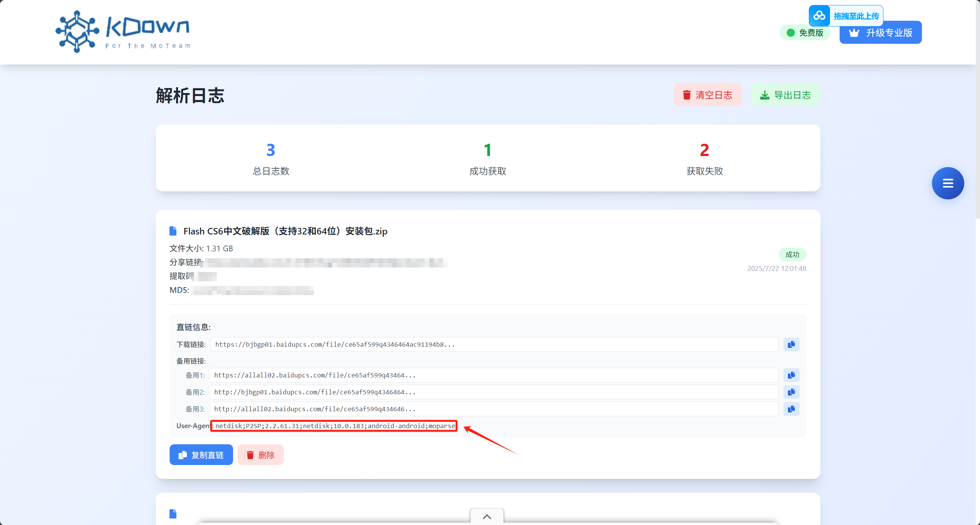Export logs using 导出日志
Viewport: 980px width, 525px height.
(786, 95)
